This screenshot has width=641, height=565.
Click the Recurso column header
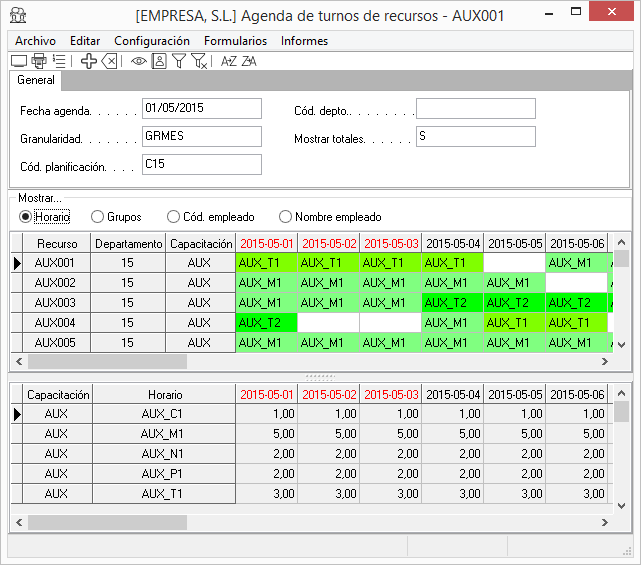coord(57,243)
